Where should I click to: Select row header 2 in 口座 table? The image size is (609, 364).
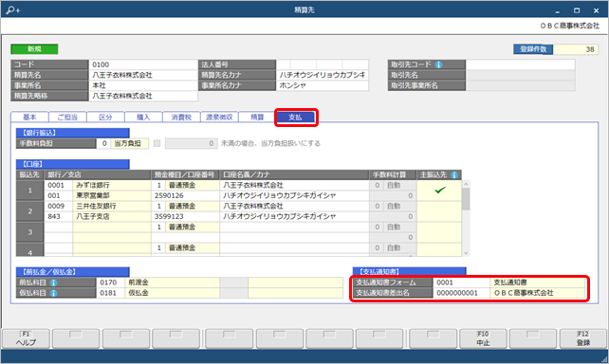click(30, 211)
